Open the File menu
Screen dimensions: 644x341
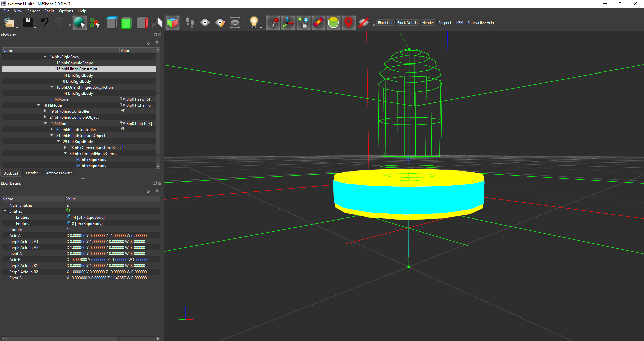click(x=6, y=11)
